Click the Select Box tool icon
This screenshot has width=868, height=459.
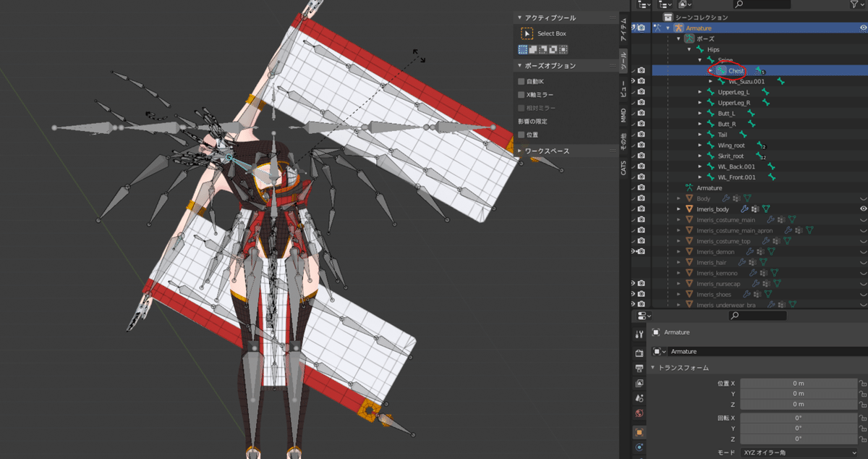[x=527, y=33]
